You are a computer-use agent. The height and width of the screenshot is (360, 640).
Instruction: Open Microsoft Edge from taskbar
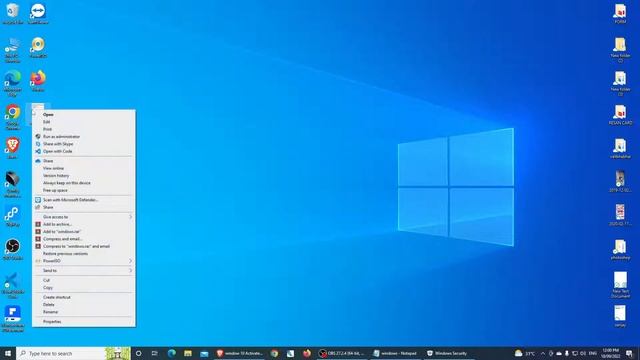(171, 353)
